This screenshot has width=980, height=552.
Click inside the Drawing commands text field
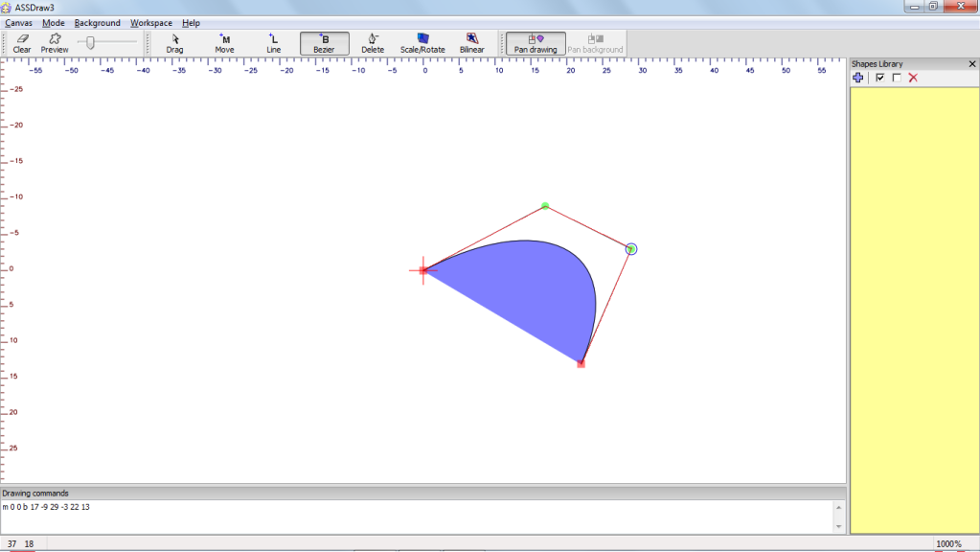(x=418, y=517)
